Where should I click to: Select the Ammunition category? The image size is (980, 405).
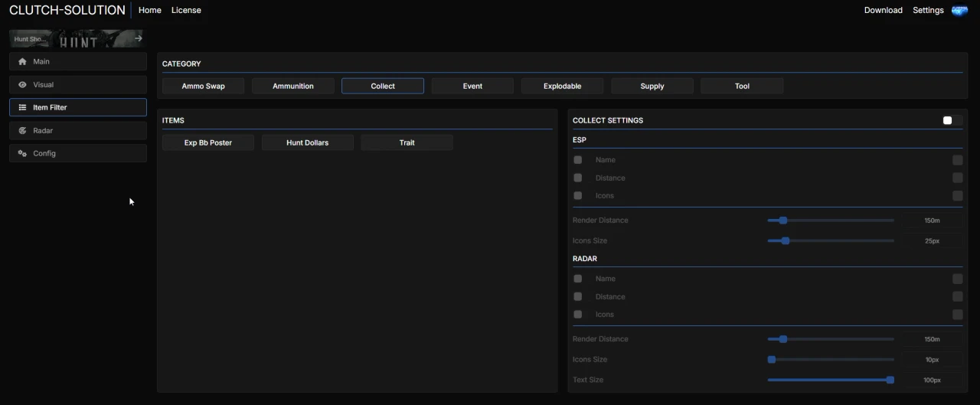(x=293, y=86)
